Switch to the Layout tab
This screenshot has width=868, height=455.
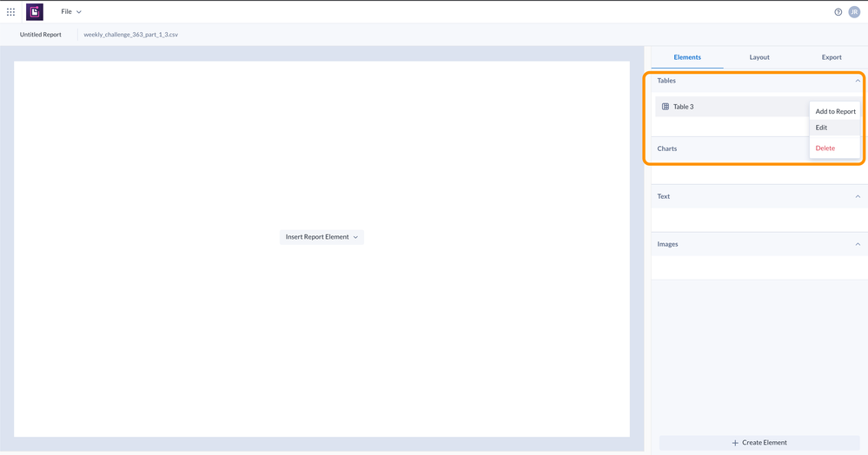(759, 57)
